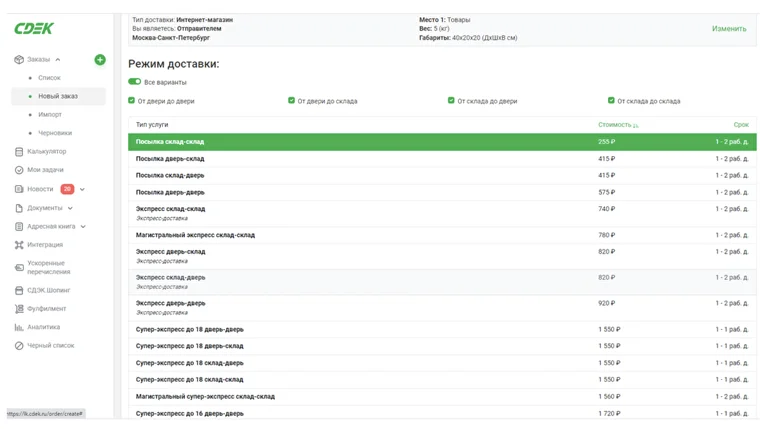Select Экспресс дверь-дверь tariff row
Screen dimensions: 760x429
click(x=442, y=307)
